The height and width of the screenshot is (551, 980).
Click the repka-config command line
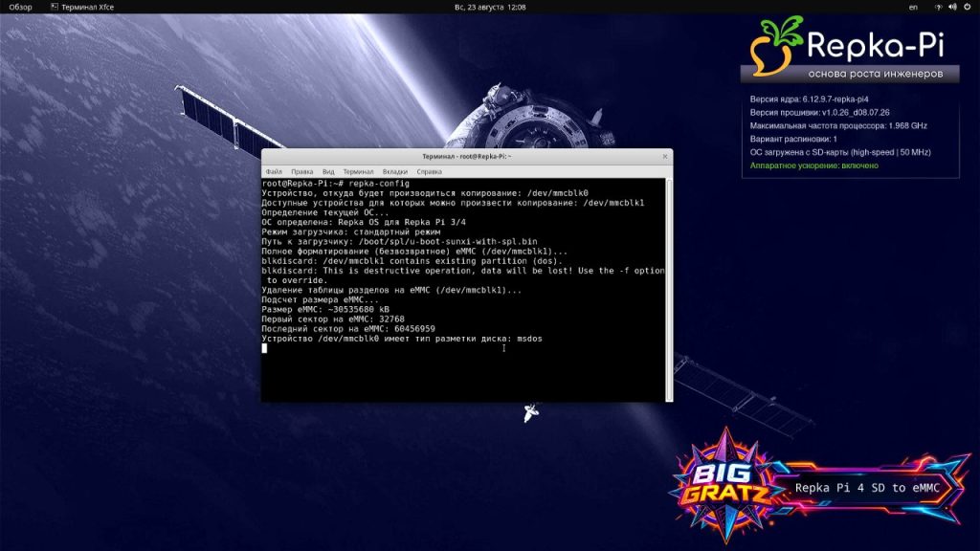click(336, 183)
